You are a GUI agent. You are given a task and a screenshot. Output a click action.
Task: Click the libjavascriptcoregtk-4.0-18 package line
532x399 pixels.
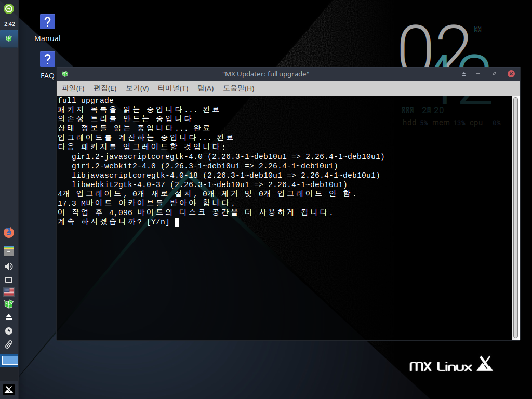pos(225,176)
